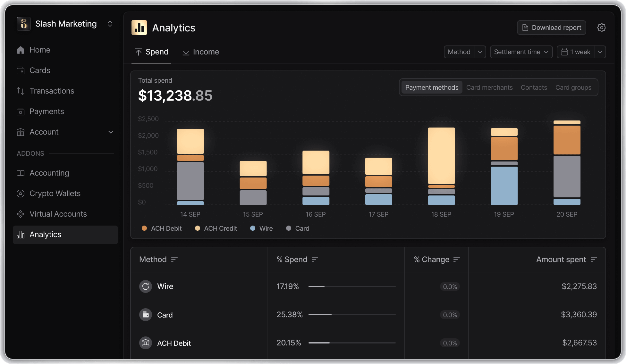Open Crypto Wallets via its icon
Screen dimensions: 626x364
[21, 194]
